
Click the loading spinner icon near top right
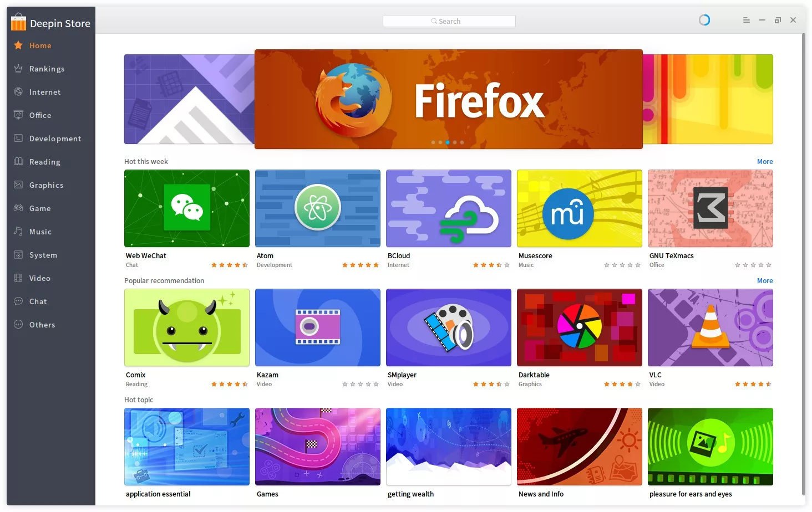pos(704,21)
